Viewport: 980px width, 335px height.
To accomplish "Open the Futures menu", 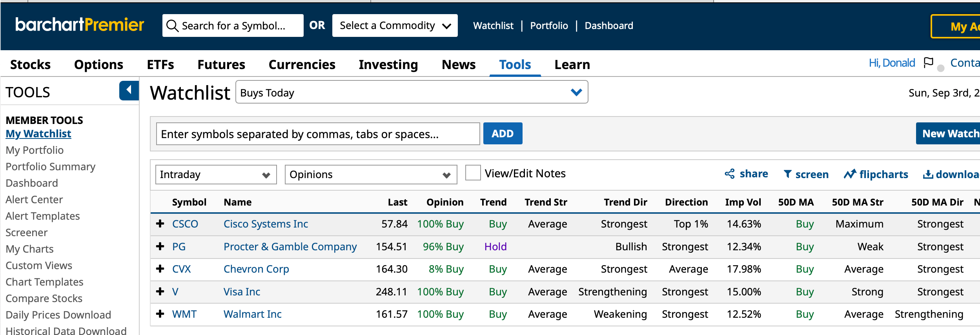I will pyautogui.click(x=221, y=64).
